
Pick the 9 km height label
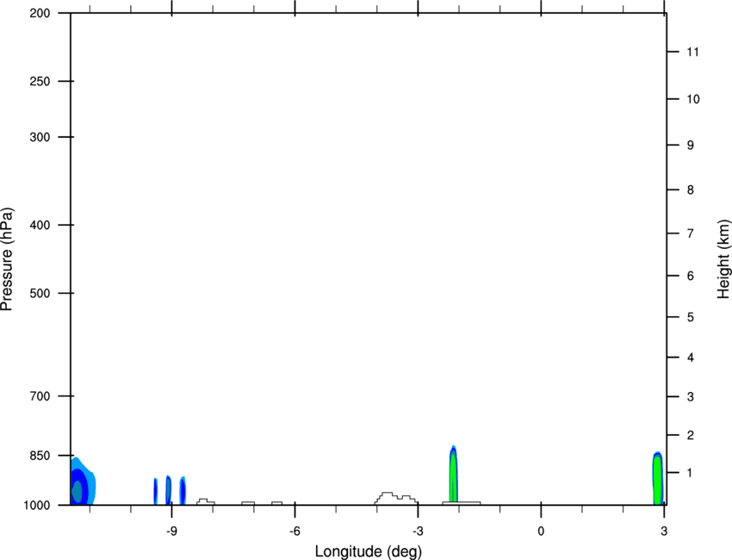[x=691, y=146]
